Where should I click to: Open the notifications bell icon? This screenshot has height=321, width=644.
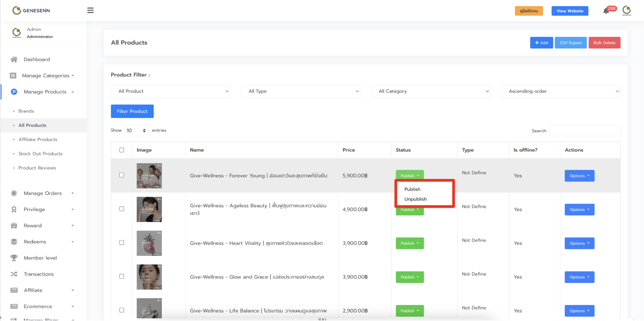606,11
